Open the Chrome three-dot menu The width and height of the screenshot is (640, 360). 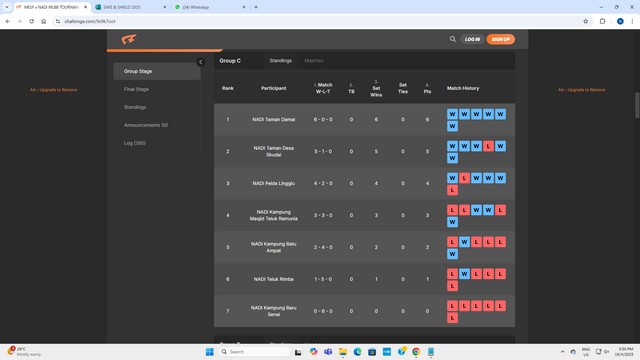point(632,21)
